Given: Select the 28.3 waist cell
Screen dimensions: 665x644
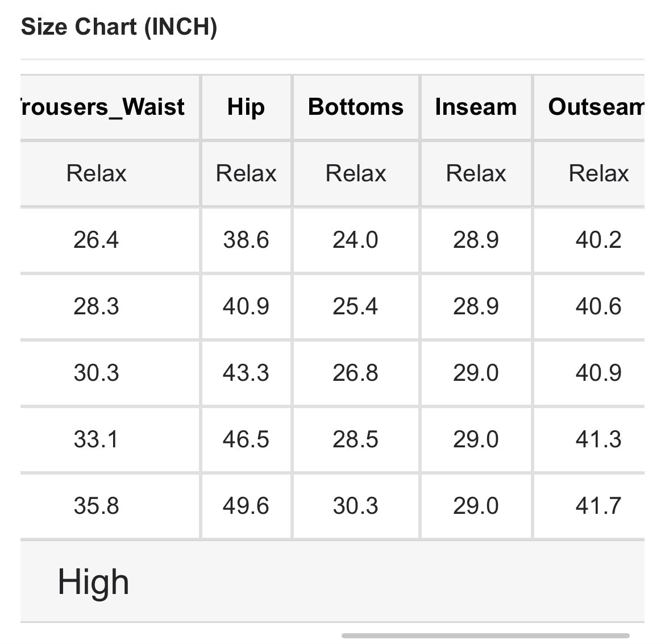Looking at the screenshot, I should [x=96, y=306].
